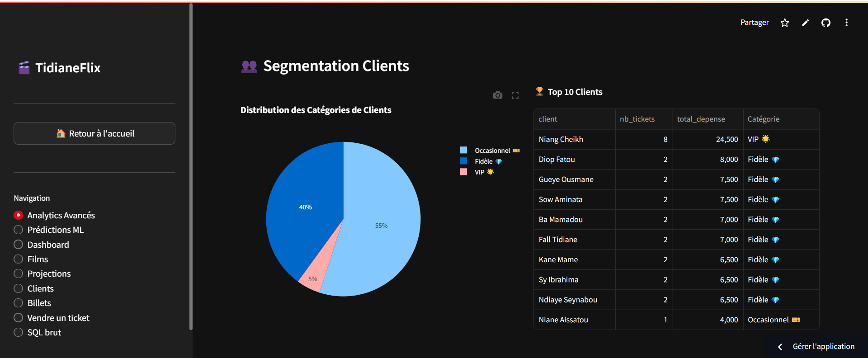The width and height of the screenshot is (868, 358).
Task: Click the pencil edit icon
Action: click(x=805, y=23)
